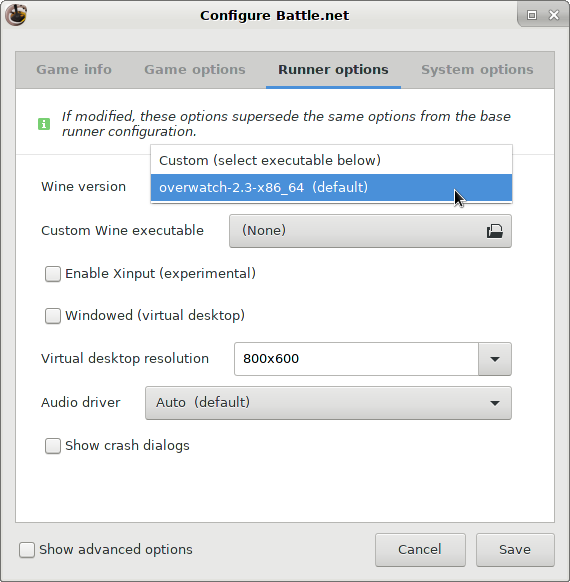Screen dimensions: 570x582
Task: Select the Runner options tab
Action: 333,70
